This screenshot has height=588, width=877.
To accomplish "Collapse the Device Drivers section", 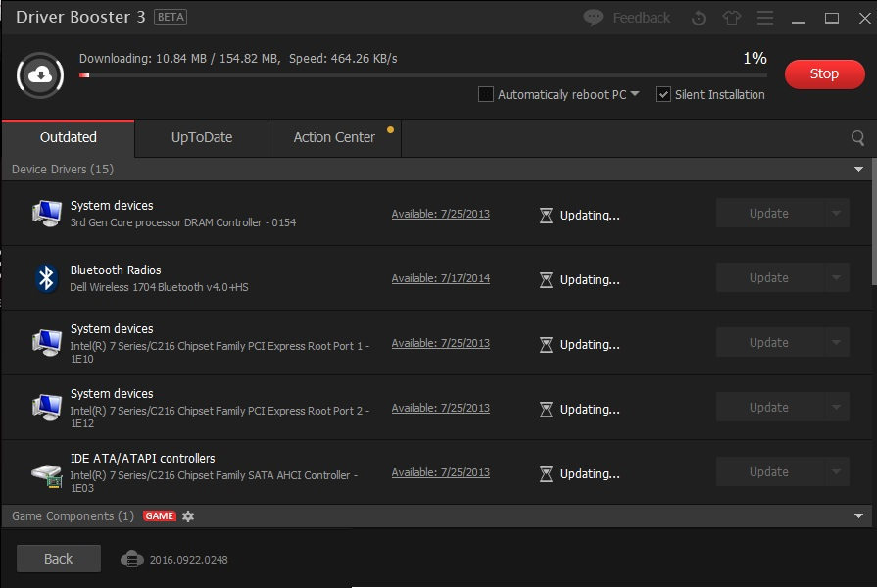I will 858,169.
